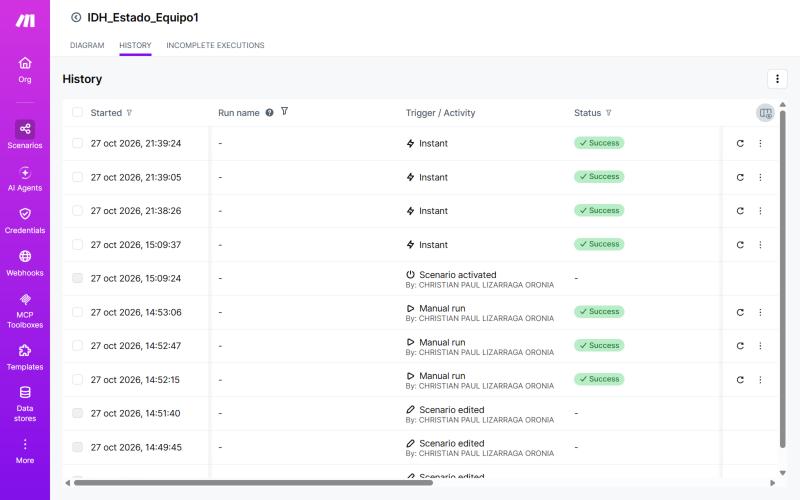
Task: Select the 21:39:05 run checkbox
Action: 77,177
